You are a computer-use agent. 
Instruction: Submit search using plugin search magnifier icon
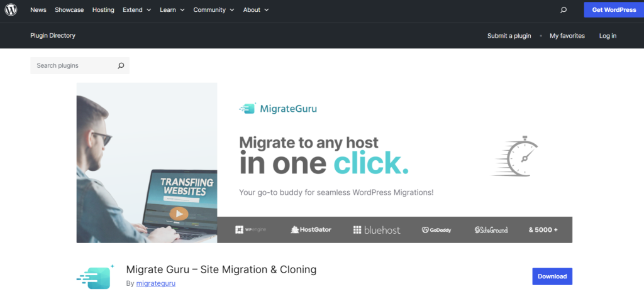click(x=121, y=65)
